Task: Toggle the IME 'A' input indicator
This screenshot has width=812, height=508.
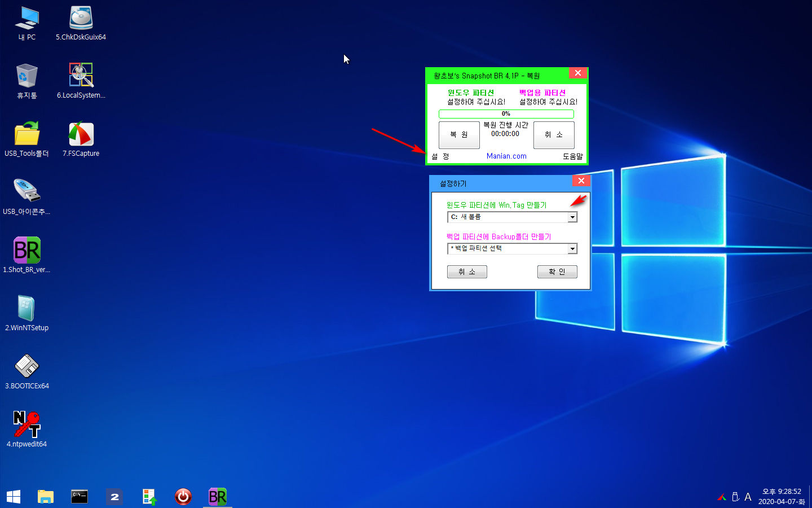Action: point(748,497)
